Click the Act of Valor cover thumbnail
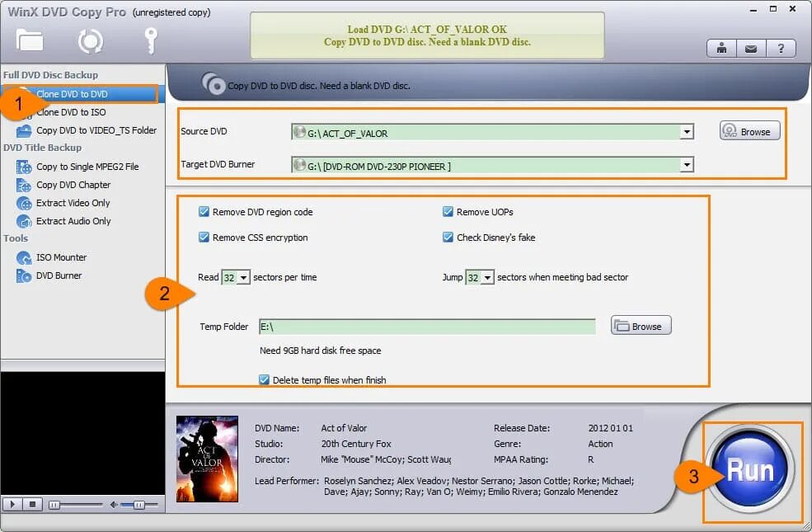This screenshot has height=532, width=812. [x=207, y=459]
